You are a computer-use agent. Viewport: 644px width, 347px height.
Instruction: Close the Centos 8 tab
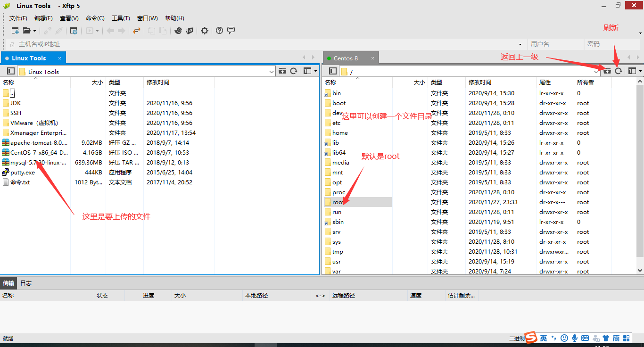372,58
